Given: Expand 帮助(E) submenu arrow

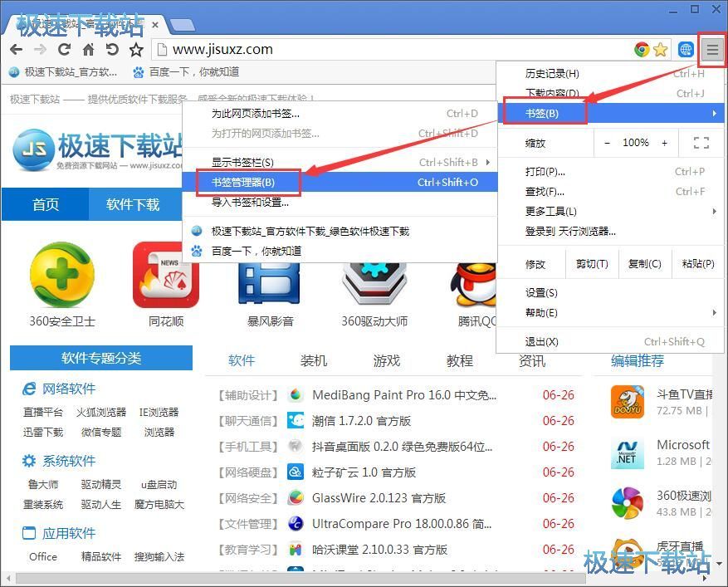Looking at the screenshot, I should coord(714,313).
